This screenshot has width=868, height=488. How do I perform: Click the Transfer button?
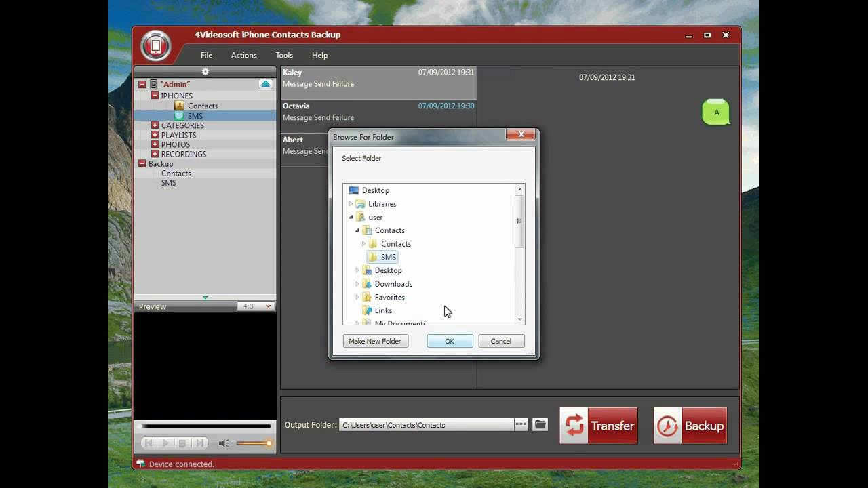coord(599,426)
